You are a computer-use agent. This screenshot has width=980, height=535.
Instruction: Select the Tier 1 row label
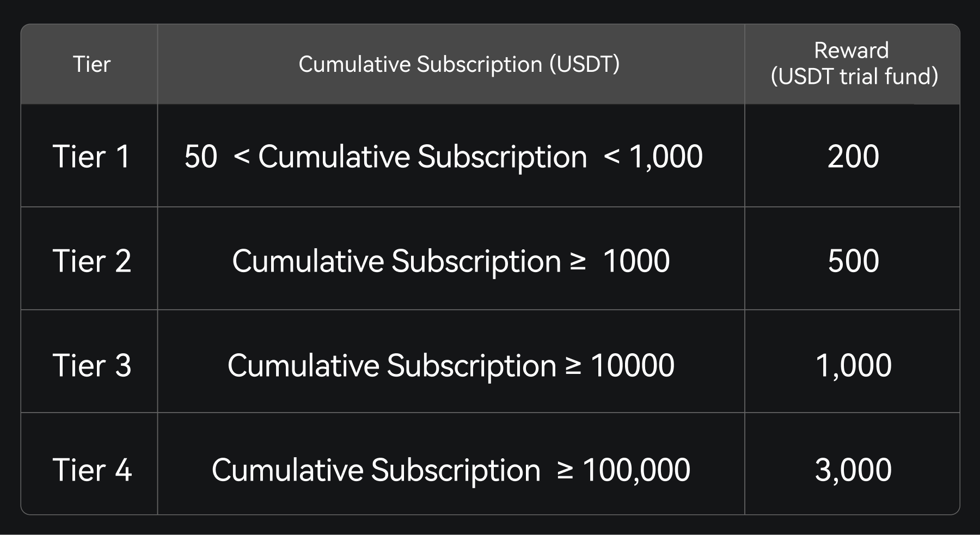91,157
